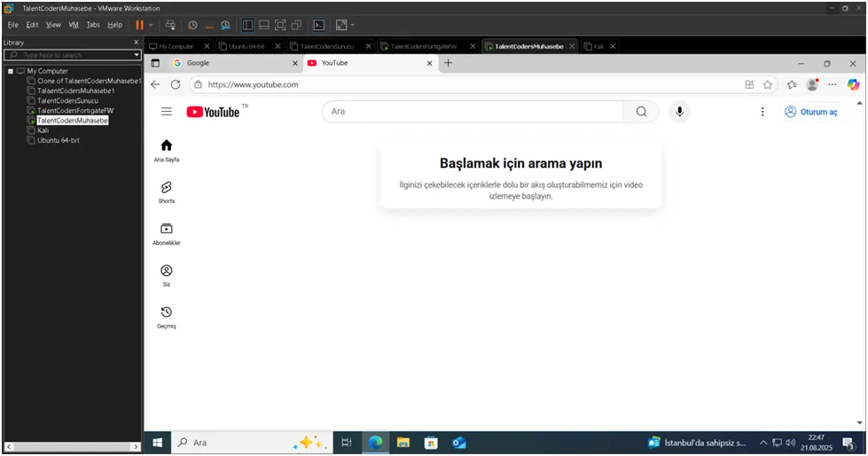Open the Tabs menu in VMware
The width and height of the screenshot is (868, 456).
(x=93, y=25)
